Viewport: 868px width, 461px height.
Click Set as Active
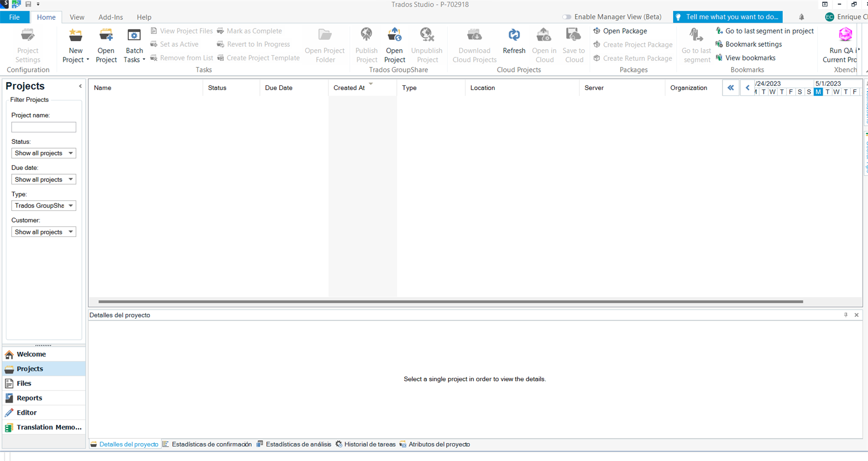[174, 44]
